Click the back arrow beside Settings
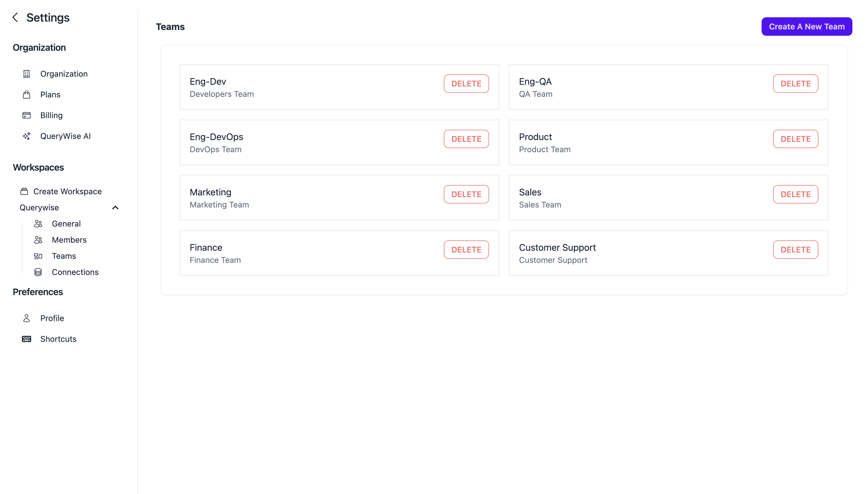Image resolution: width=868 pixels, height=494 pixels. 15,17
